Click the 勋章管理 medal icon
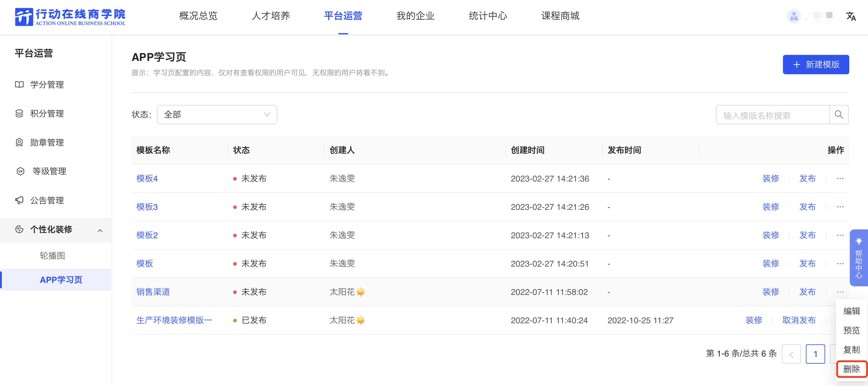 click(x=19, y=142)
